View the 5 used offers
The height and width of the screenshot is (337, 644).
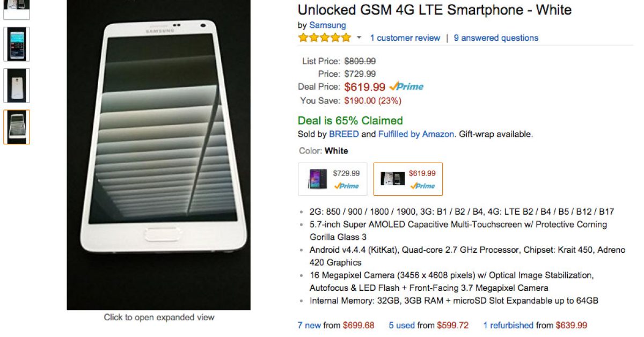402,325
